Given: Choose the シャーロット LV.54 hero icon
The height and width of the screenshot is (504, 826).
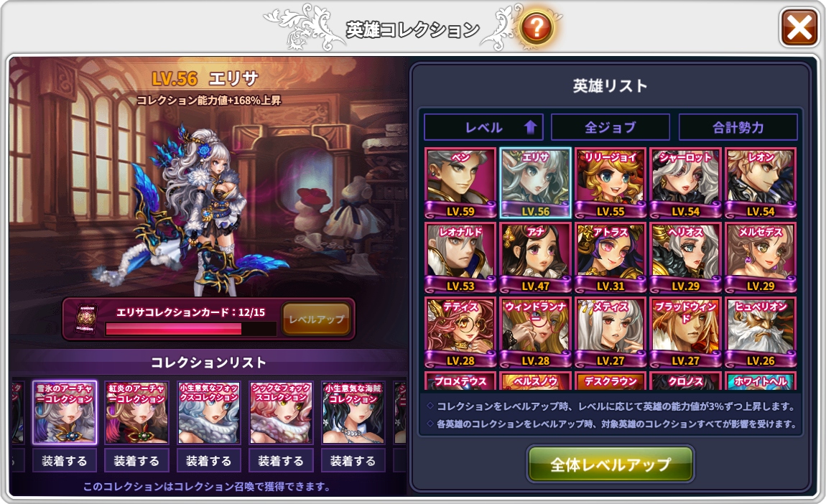Looking at the screenshot, I should coord(685,183).
